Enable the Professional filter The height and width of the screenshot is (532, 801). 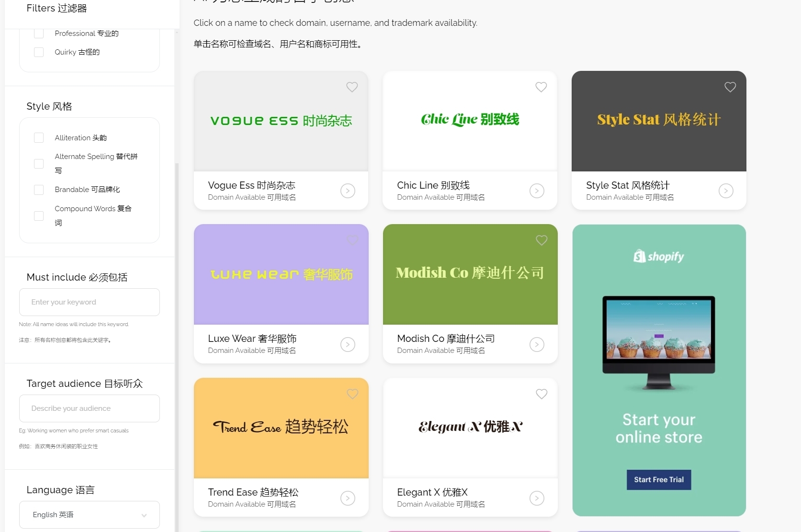(x=39, y=33)
